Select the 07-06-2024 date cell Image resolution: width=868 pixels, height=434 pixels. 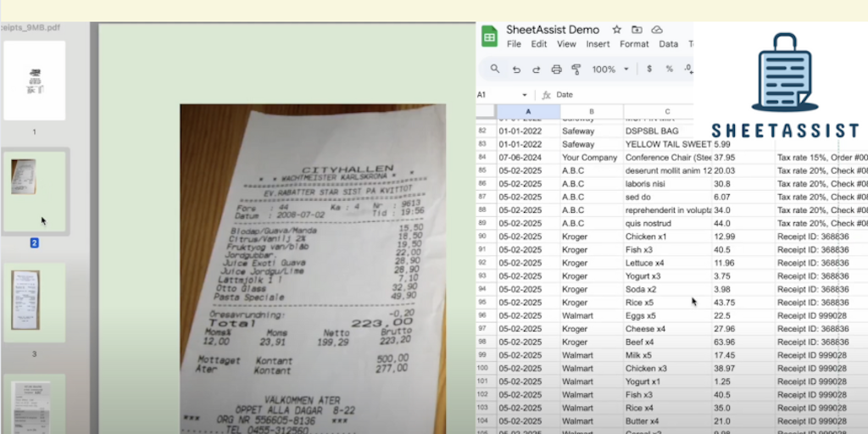(x=528, y=158)
